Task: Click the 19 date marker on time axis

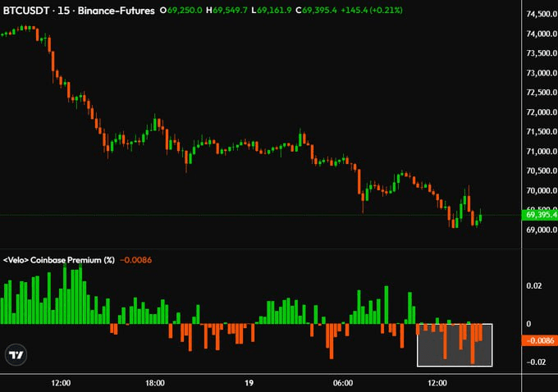Action: pos(249,382)
